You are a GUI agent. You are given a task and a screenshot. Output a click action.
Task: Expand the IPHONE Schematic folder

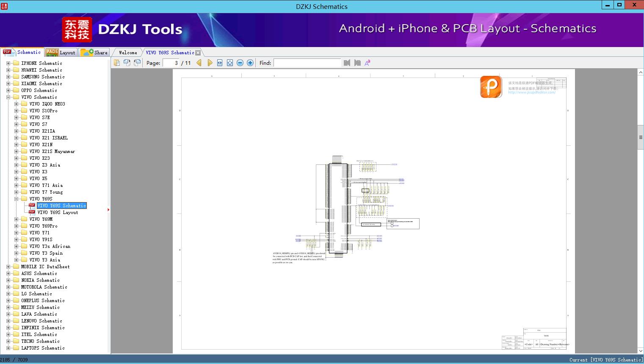point(8,63)
